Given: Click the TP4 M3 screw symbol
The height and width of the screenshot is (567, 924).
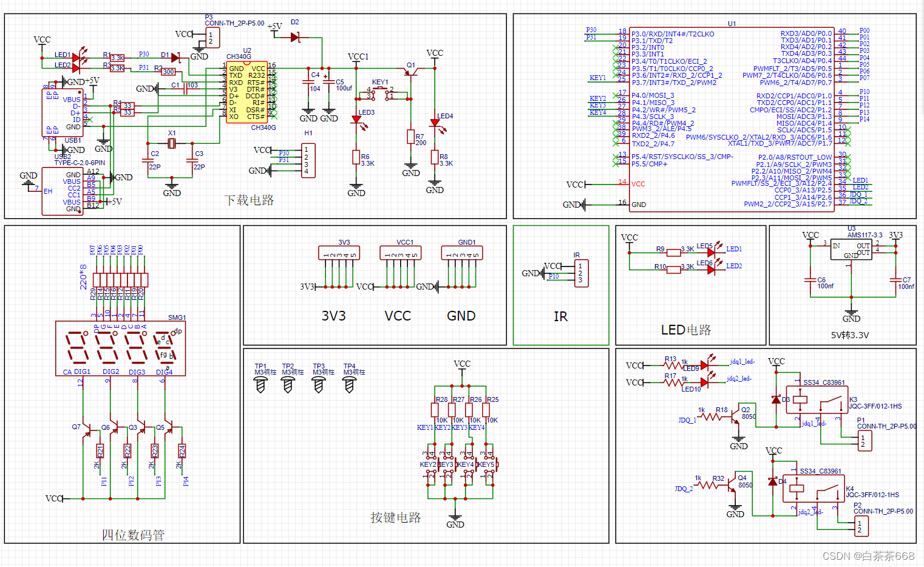Looking at the screenshot, I should pyautogui.click(x=349, y=384).
